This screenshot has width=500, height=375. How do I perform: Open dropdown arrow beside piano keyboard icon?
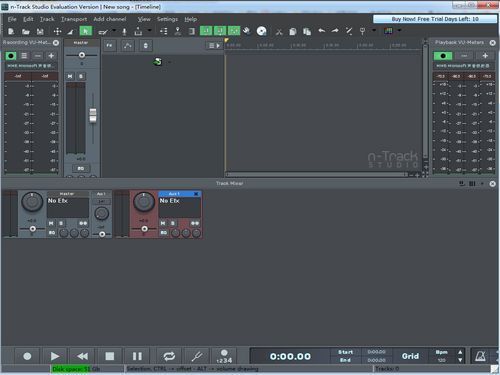(x=399, y=30)
